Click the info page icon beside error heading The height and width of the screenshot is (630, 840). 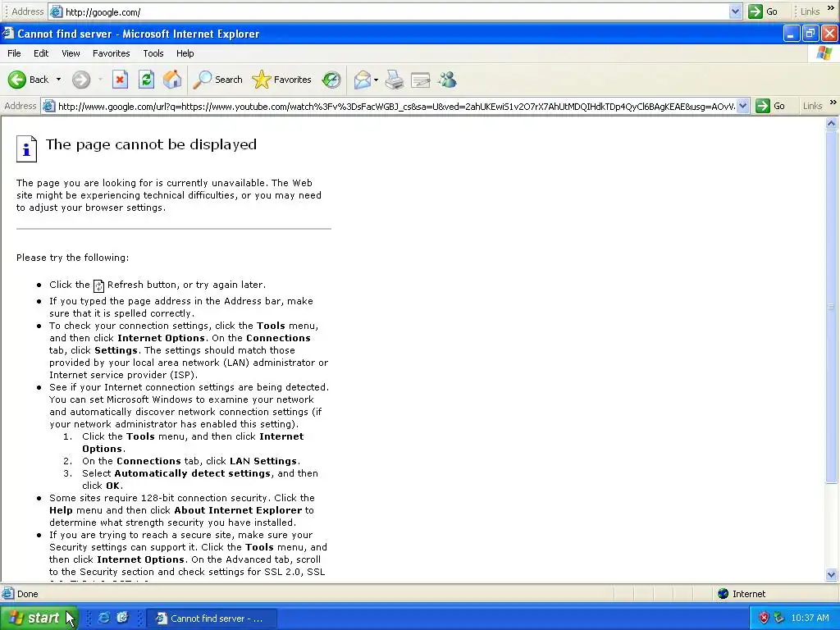click(26, 148)
